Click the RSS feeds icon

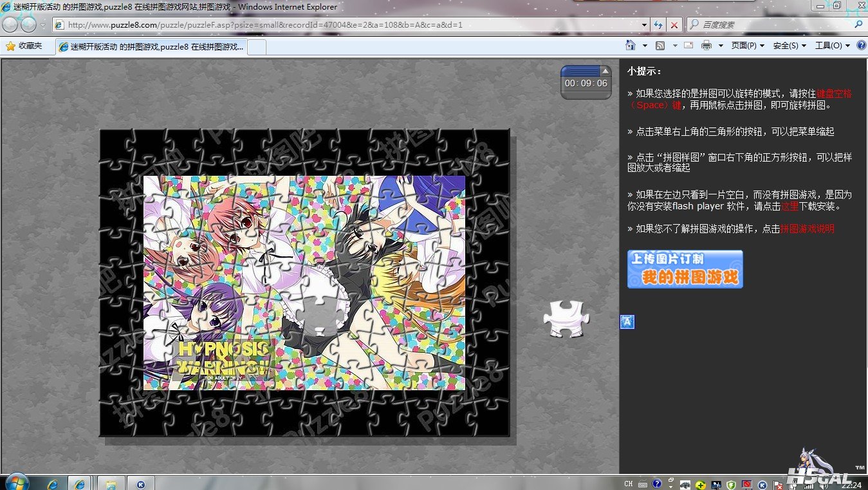tap(660, 46)
